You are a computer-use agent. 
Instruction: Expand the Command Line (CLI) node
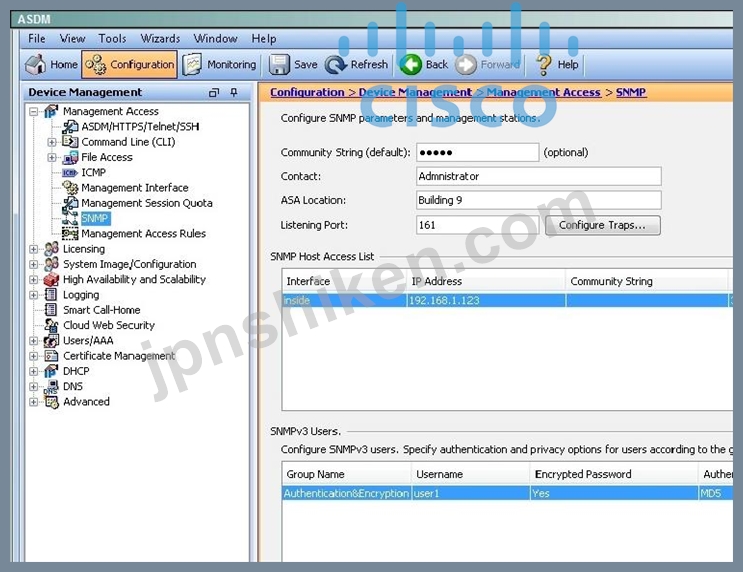point(52,142)
